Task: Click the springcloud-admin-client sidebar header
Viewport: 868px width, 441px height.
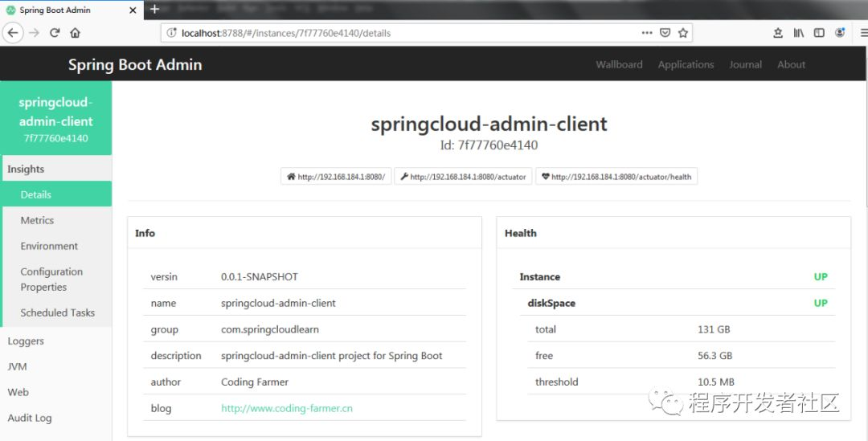Action: click(x=56, y=118)
